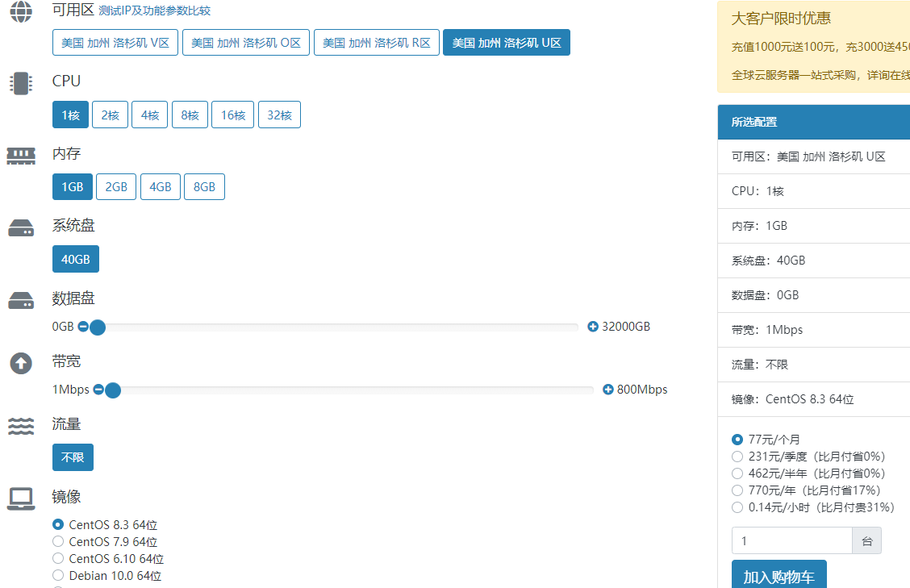Click the CPU chip icon
910x588 pixels.
pyautogui.click(x=21, y=83)
